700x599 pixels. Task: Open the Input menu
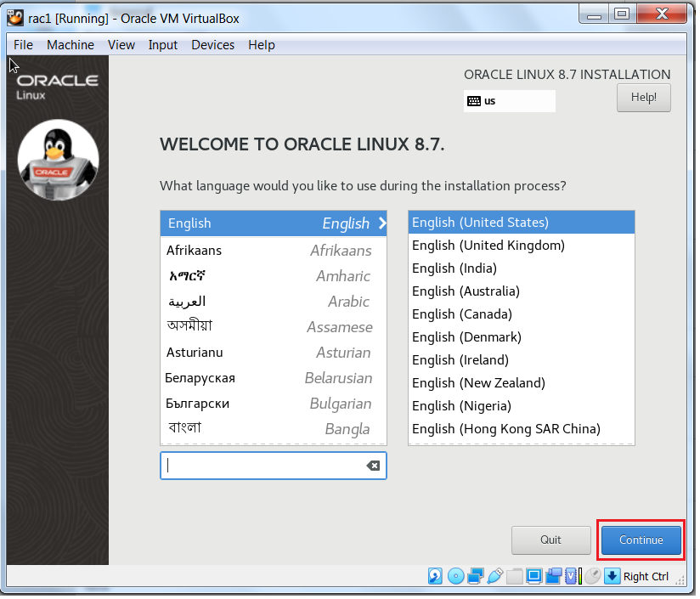point(164,46)
